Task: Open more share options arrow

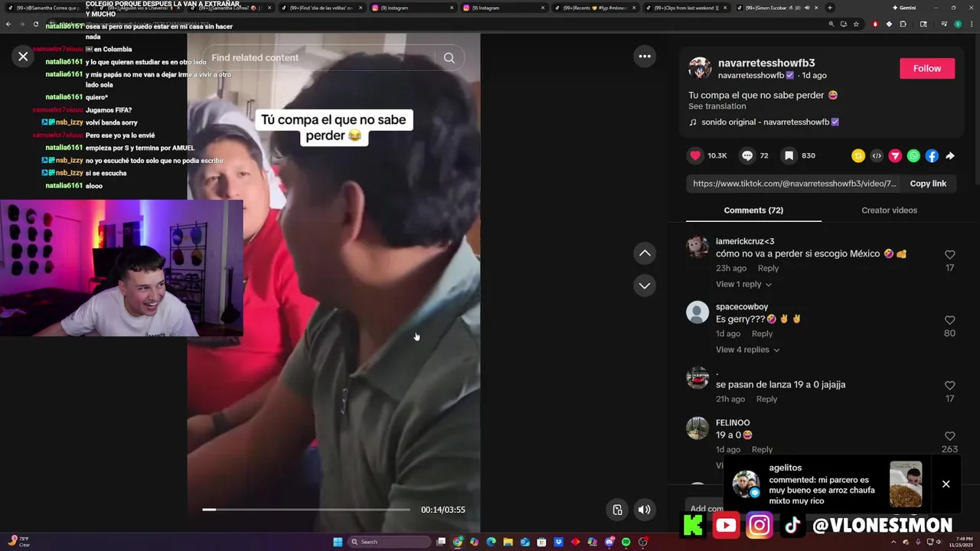Action: 950,155
